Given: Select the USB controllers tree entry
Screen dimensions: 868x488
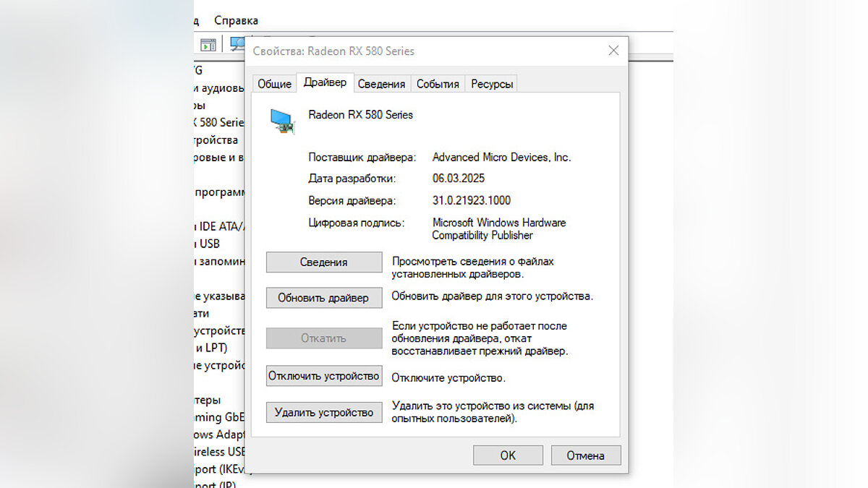Looking at the screenshot, I should click(x=208, y=244).
